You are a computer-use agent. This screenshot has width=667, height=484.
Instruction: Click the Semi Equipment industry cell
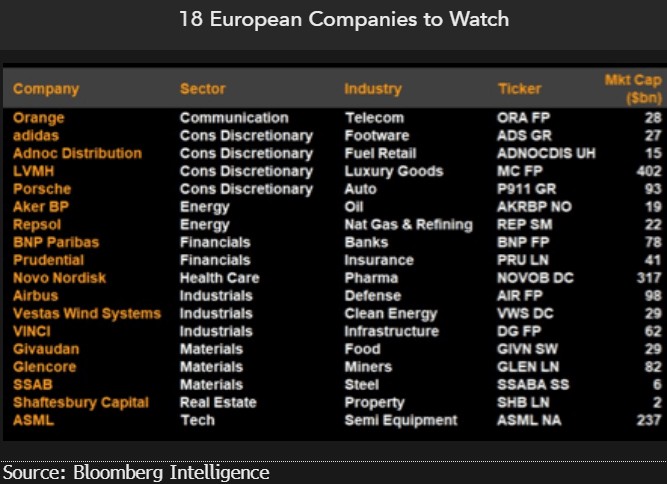click(400, 420)
